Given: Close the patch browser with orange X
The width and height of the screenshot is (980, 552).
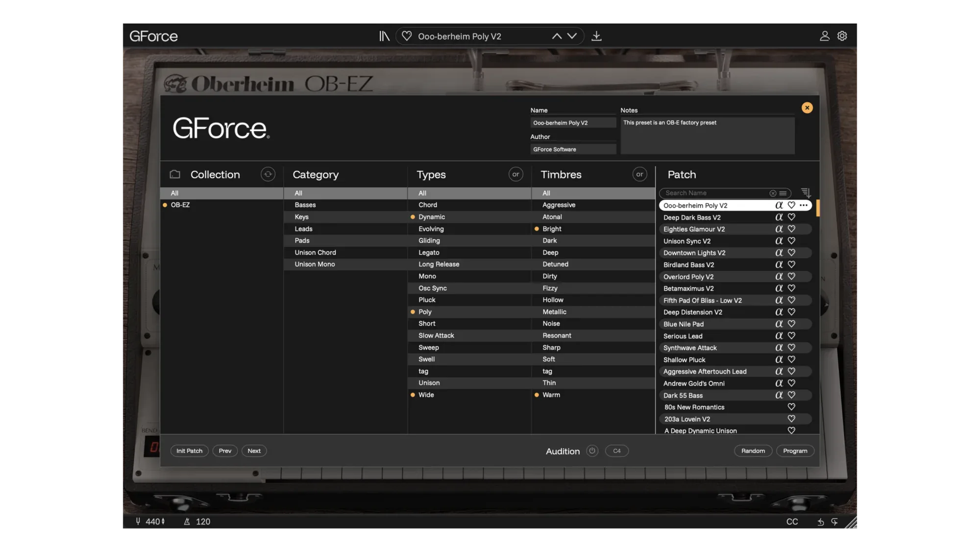Looking at the screenshot, I should click(807, 108).
